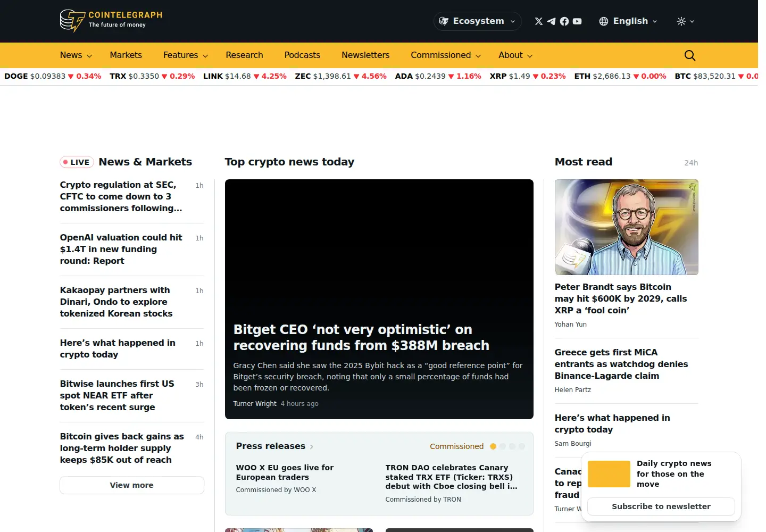Go to the Podcasts page
Image resolution: width=766 pixels, height=532 pixels.
(302, 55)
